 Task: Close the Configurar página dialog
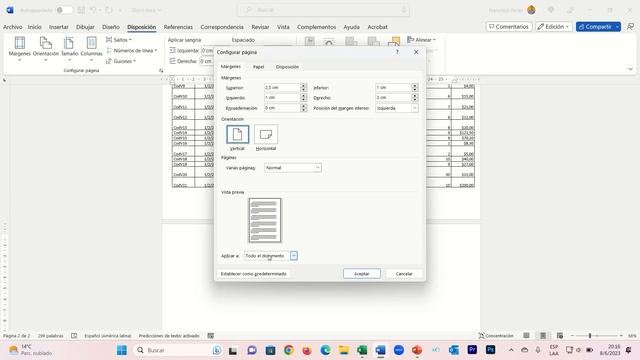[x=416, y=52]
